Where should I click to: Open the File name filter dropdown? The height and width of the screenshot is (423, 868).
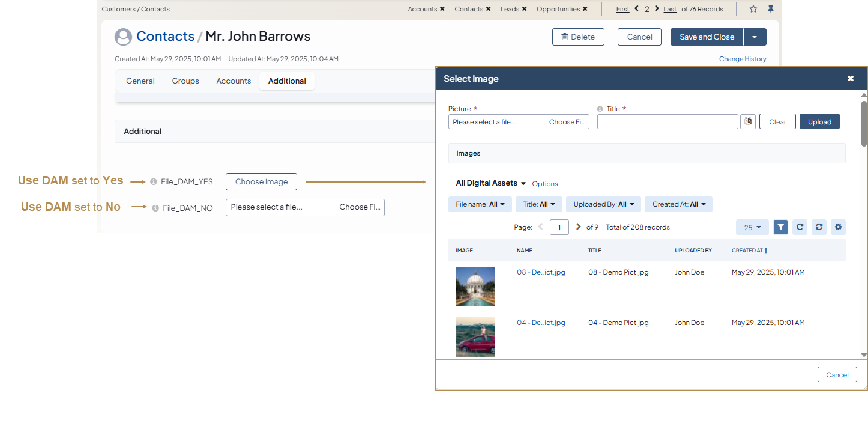(x=480, y=204)
